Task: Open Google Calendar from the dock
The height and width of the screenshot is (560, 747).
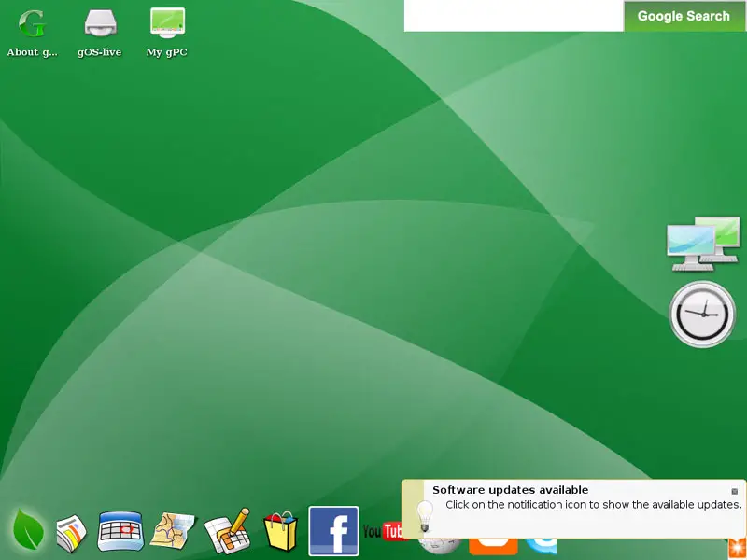Action: (x=120, y=531)
